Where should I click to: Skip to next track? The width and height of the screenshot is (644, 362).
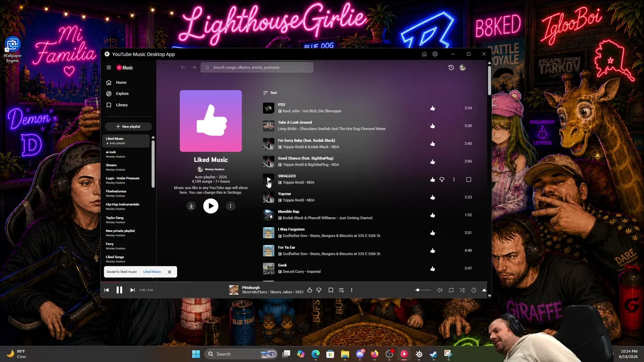tap(132, 290)
